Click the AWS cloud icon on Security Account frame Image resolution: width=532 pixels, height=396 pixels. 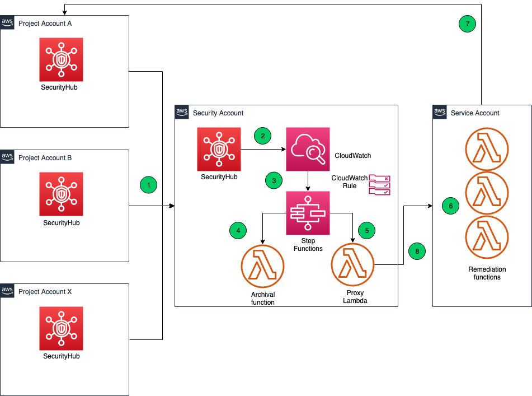click(x=182, y=112)
